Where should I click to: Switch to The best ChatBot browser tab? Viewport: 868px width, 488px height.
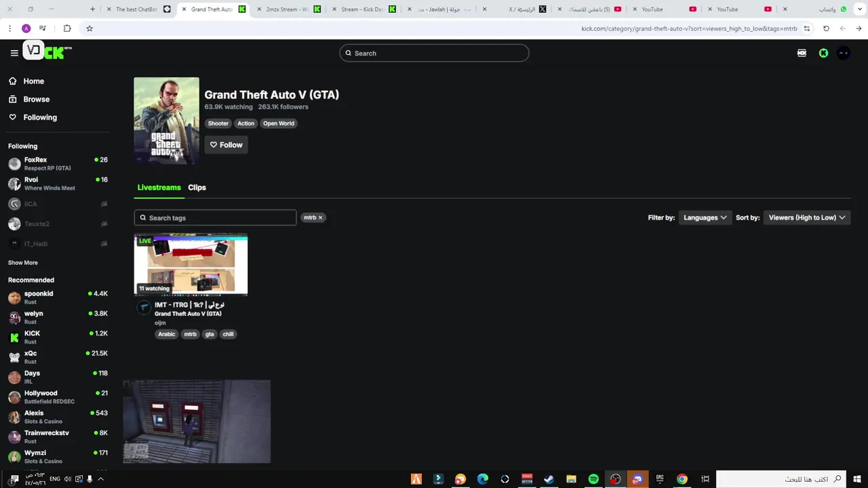pos(139,9)
